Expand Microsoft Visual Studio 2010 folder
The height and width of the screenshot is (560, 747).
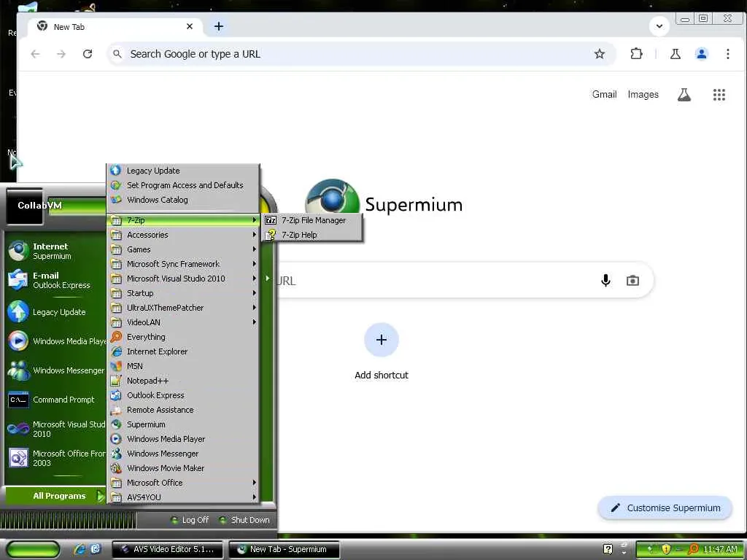point(183,279)
